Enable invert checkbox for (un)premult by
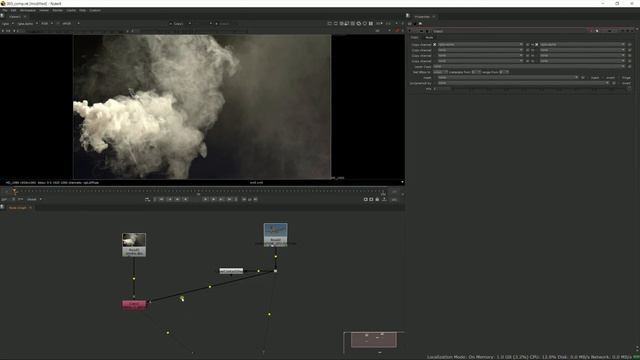The image size is (640, 360). (x=620, y=83)
